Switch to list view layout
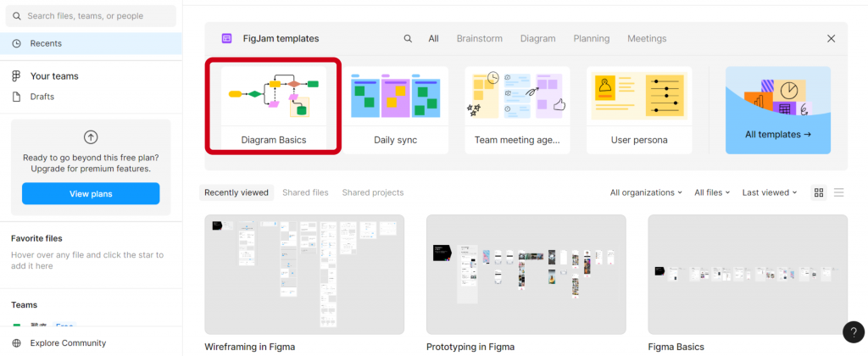This screenshot has width=868, height=356. click(838, 192)
